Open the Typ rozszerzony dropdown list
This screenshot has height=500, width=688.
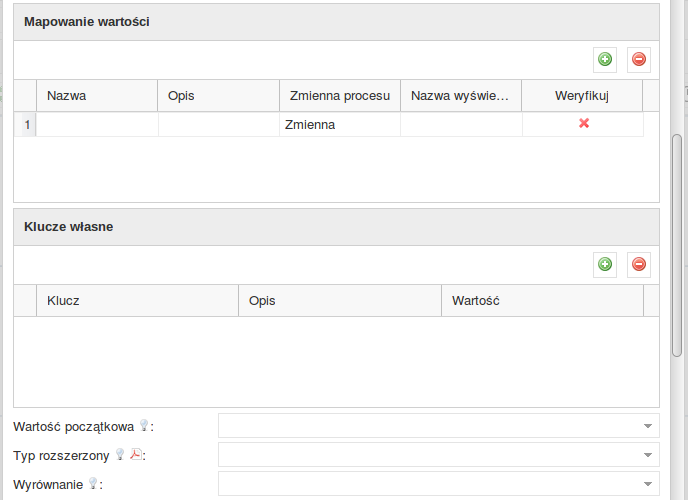point(648,455)
